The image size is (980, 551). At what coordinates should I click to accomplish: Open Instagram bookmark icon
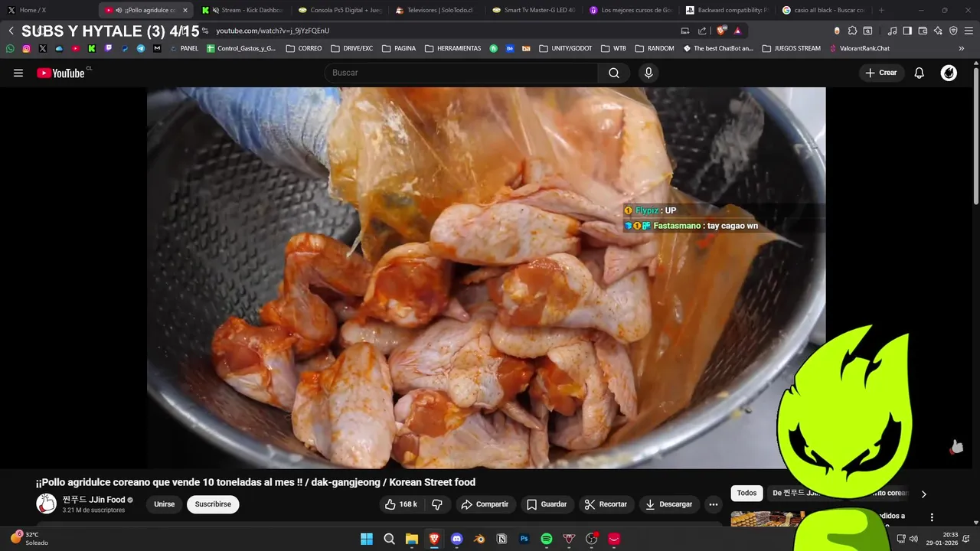(26, 48)
